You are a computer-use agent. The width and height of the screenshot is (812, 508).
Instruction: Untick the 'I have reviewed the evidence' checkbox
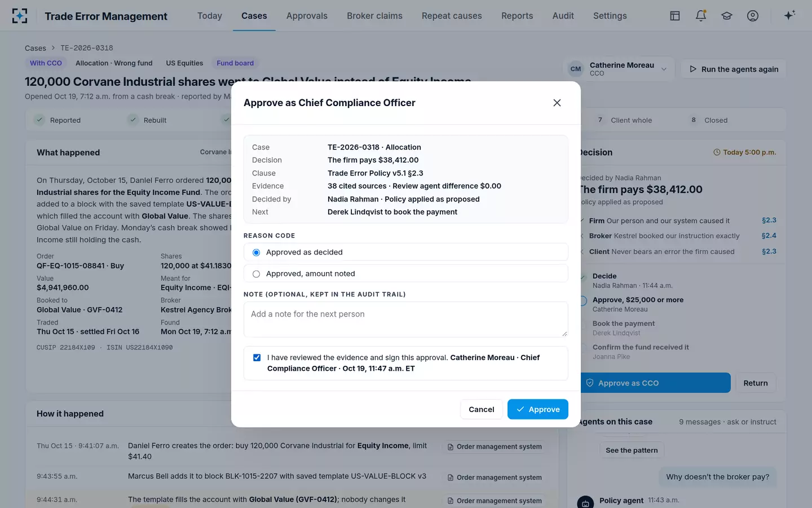coord(257,358)
